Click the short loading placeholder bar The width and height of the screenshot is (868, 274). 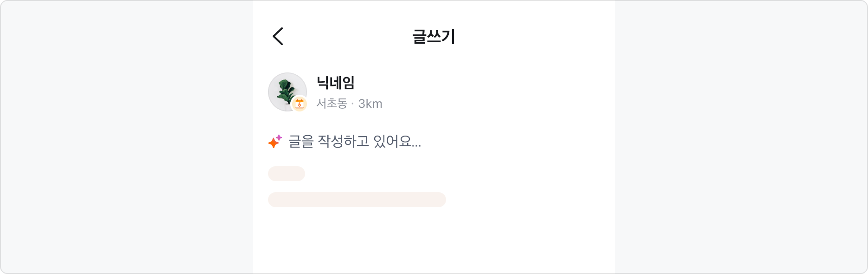click(x=287, y=174)
